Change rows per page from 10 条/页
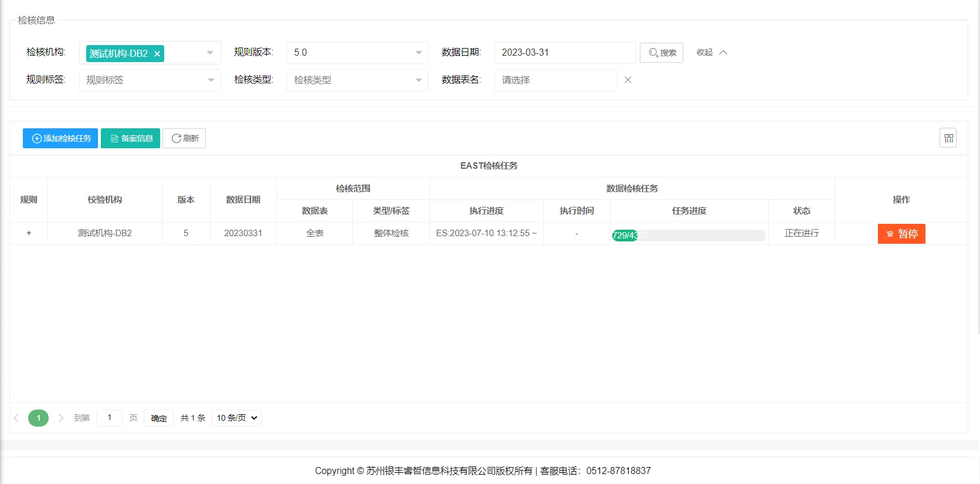 pos(236,418)
